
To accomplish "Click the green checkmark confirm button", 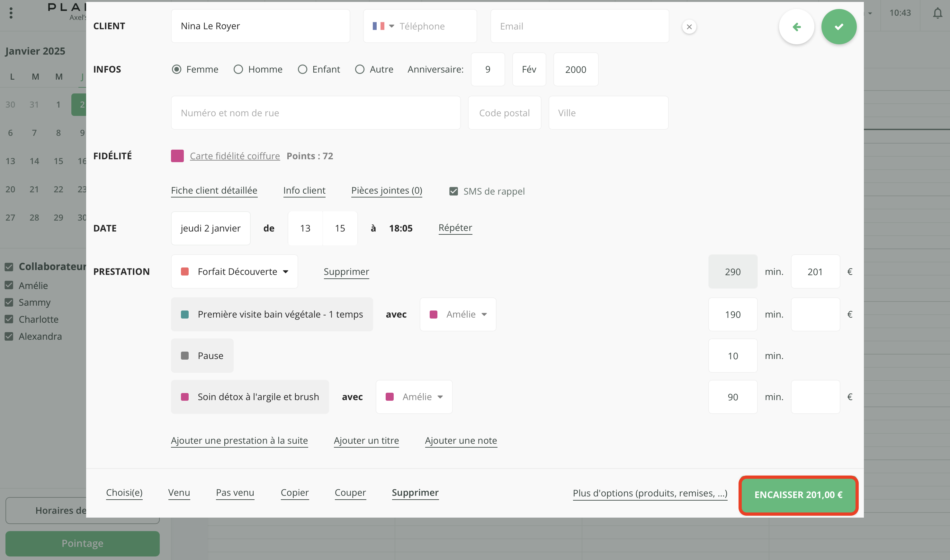I will coord(838,27).
